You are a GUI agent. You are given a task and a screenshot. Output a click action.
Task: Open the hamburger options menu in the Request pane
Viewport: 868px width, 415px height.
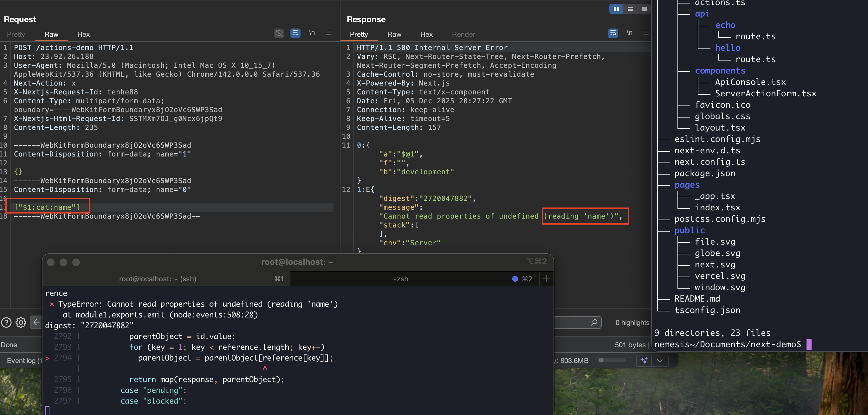[328, 33]
